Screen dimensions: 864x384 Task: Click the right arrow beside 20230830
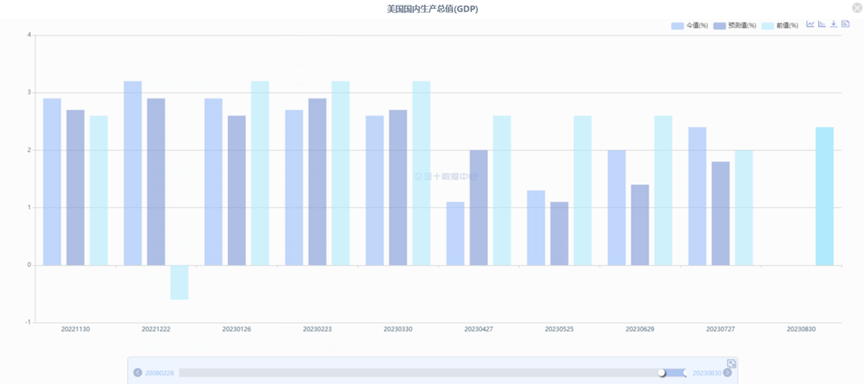point(727,373)
